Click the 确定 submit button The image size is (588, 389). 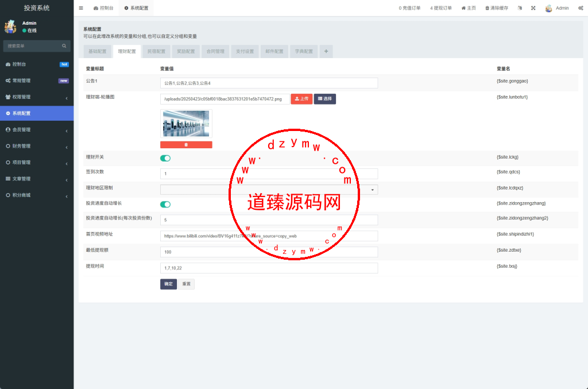168,284
